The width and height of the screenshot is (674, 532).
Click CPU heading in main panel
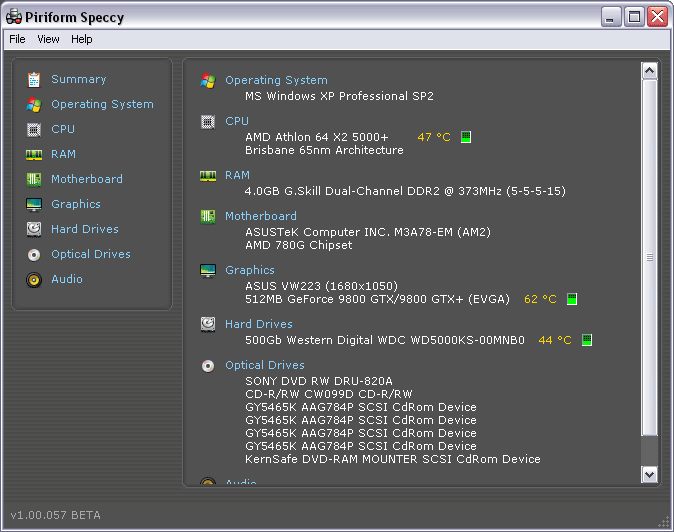pyautogui.click(x=237, y=121)
